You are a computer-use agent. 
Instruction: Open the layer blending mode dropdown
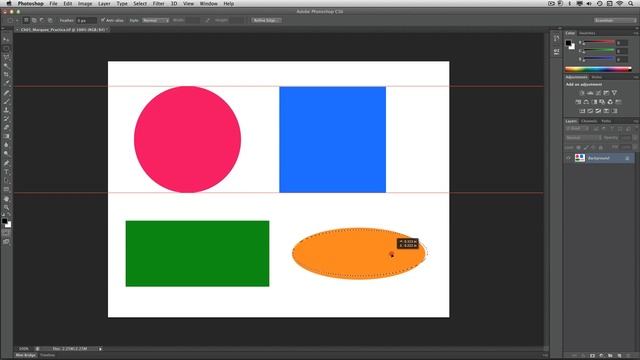tap(583, 138)
